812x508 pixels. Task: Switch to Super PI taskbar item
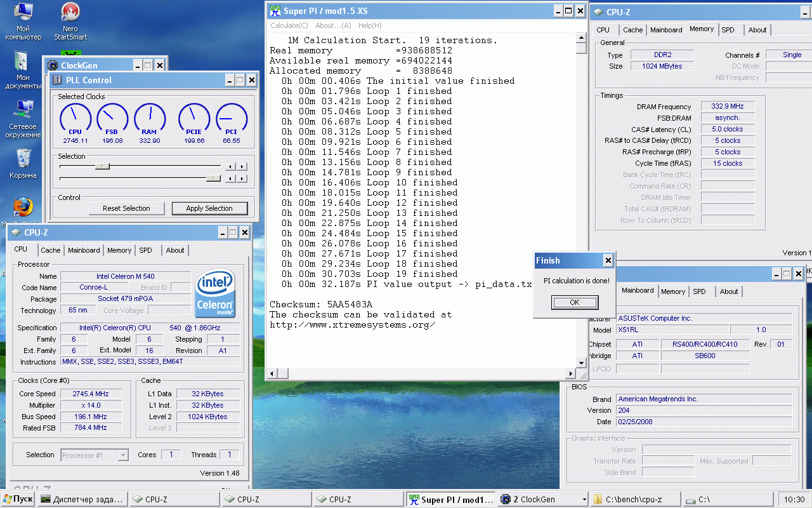coord(452,499)
